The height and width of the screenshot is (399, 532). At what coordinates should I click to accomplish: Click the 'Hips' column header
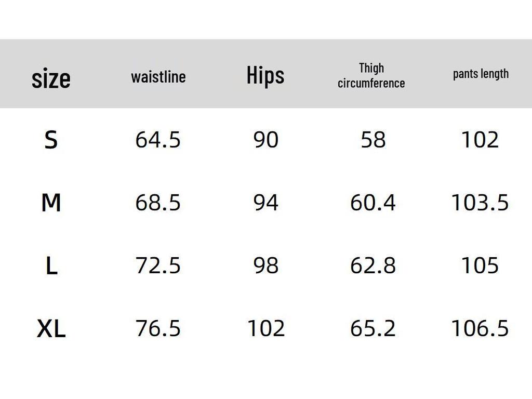point(265,76)
